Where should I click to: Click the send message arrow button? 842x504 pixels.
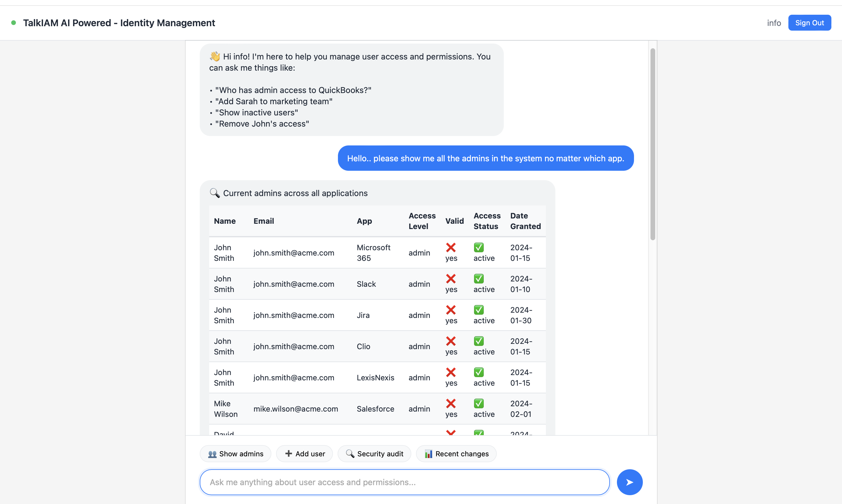[629, 482]
